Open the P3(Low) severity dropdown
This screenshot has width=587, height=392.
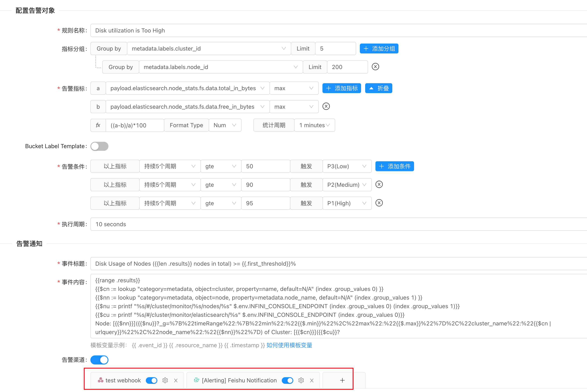(x=347, y=166)
